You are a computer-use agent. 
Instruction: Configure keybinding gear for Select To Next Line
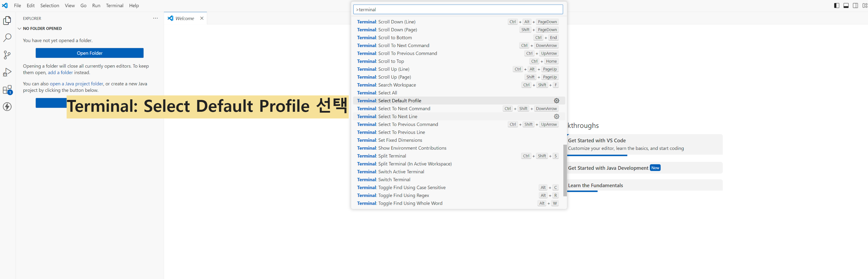coord(556,116)
